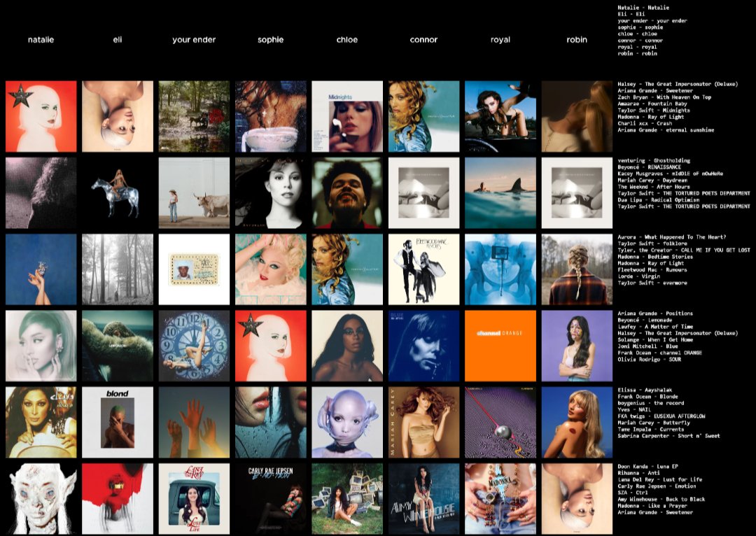This screenshot has height=536, width=756.
Task: Click the 'natalie' column header
Action: [41, 39]
